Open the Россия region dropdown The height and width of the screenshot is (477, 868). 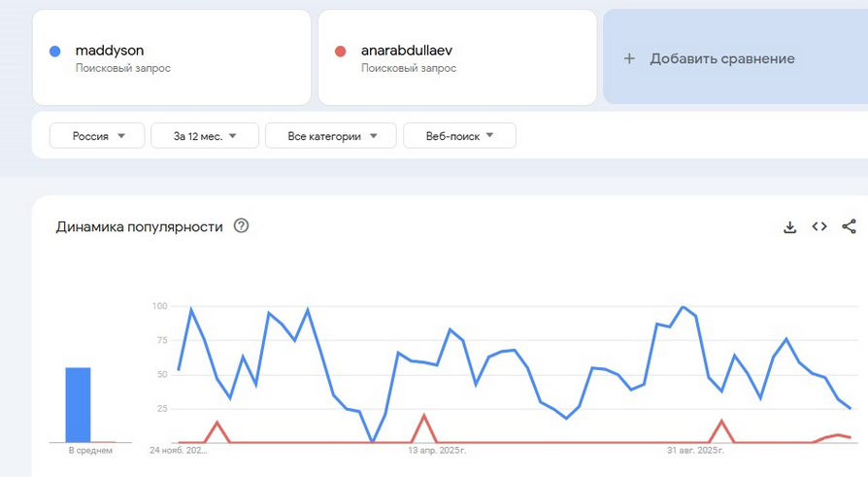coord(97,136)
